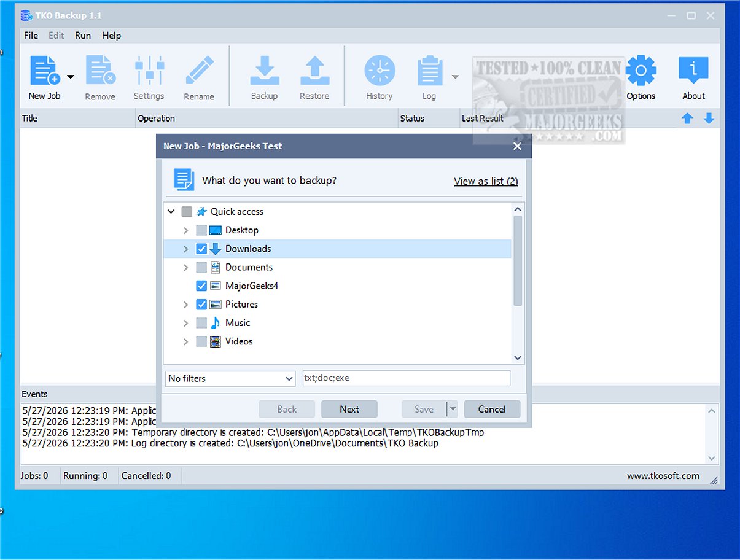
Task: Open the New Job dropdown arrow
Action: click(x=70, y=77)
